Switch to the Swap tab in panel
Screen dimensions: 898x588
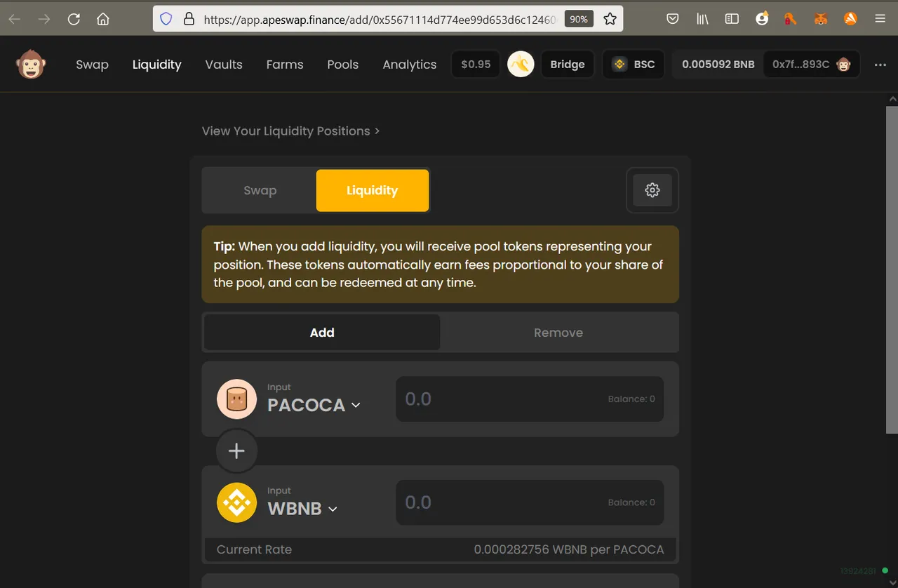click(x=260, y=190)
